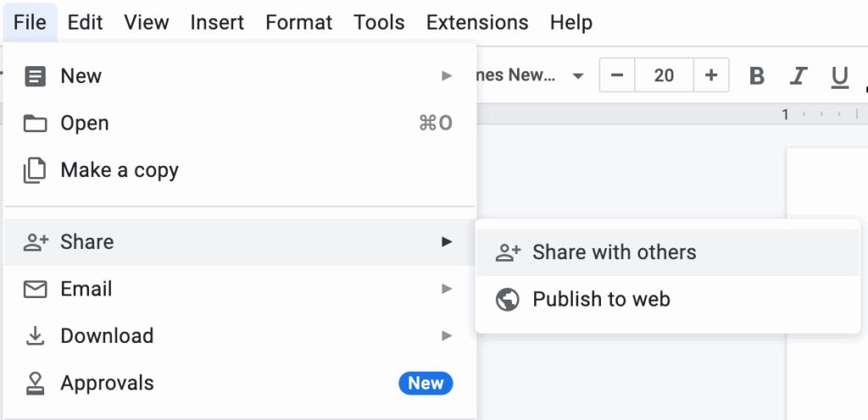Decrease font size with minus button

coord(617,76)
